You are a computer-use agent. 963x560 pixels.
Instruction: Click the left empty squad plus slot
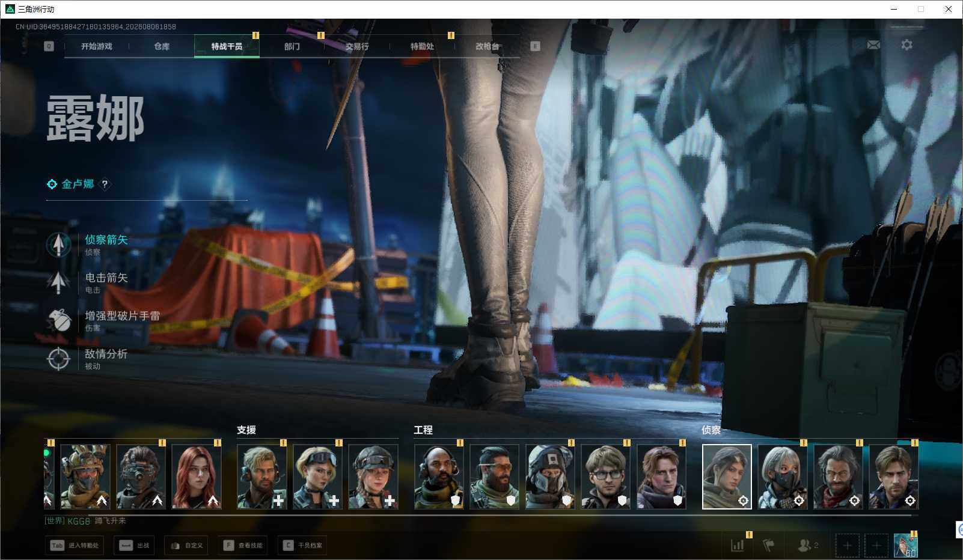click(x=847, y=546)
